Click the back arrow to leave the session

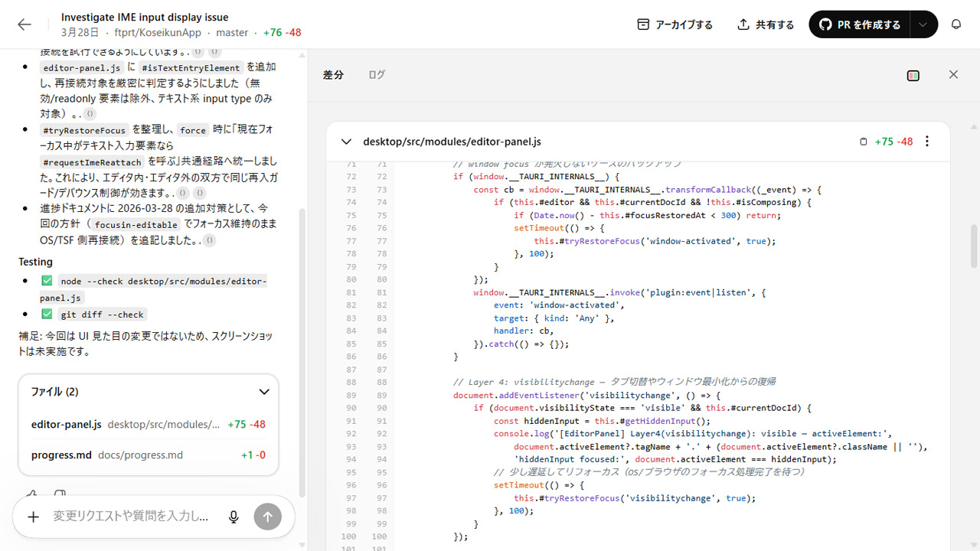[x=24, y=24]
